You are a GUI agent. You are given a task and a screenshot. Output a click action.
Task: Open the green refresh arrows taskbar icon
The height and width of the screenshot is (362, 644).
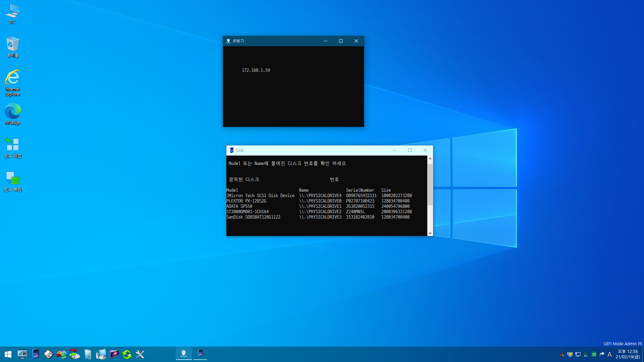[127, 354]
